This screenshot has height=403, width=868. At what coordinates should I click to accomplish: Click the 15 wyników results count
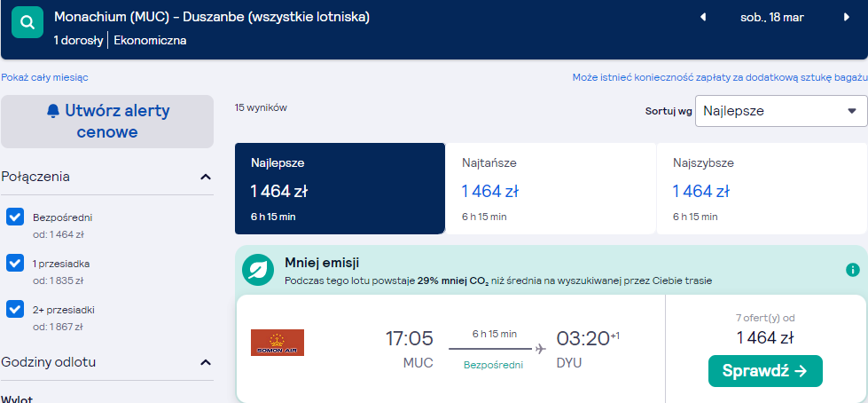coord(261,108)
